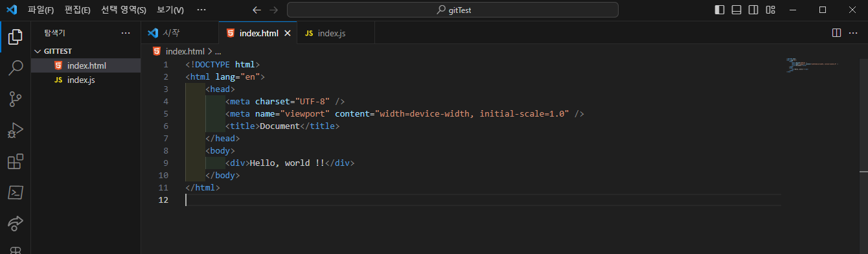Split the editor to the right
Image resolution: width=868 pixels, height=254 pixels.
click(x=836, y=32)
